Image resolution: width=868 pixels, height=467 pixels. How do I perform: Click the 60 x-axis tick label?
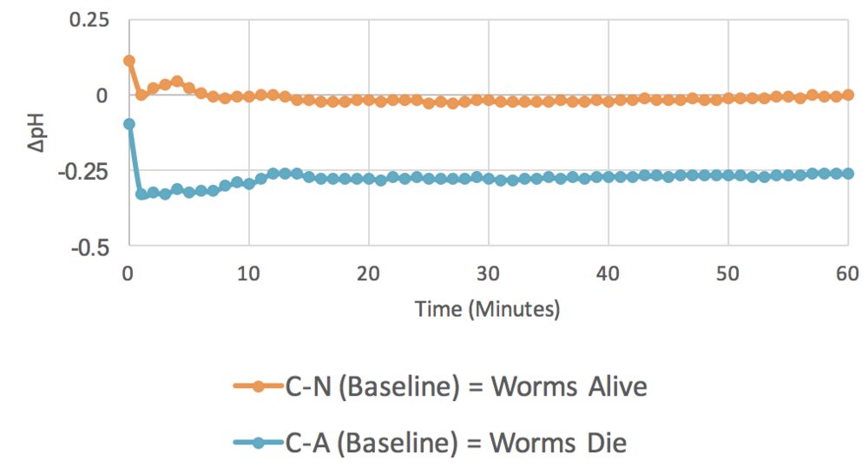coord(847,273)
